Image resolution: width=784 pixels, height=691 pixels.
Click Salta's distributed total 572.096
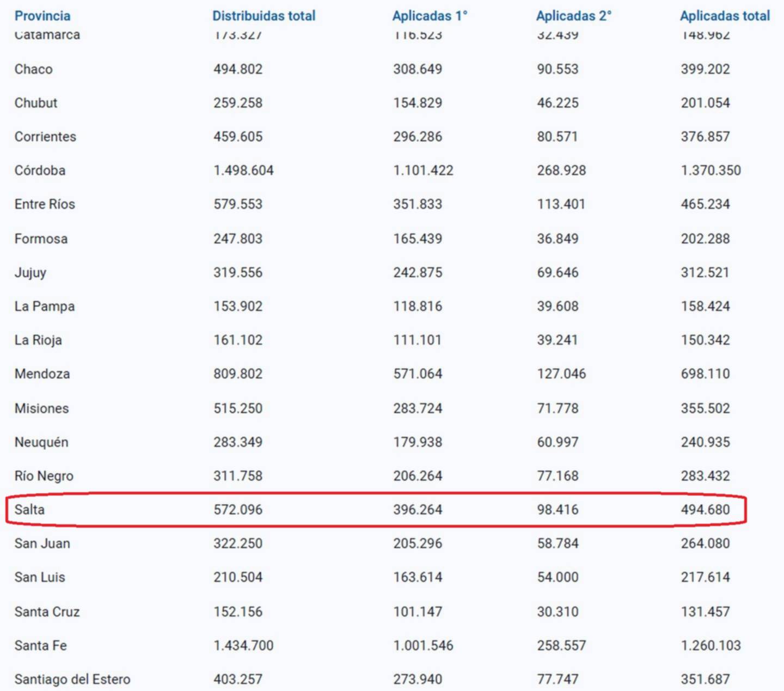point(238,510)
